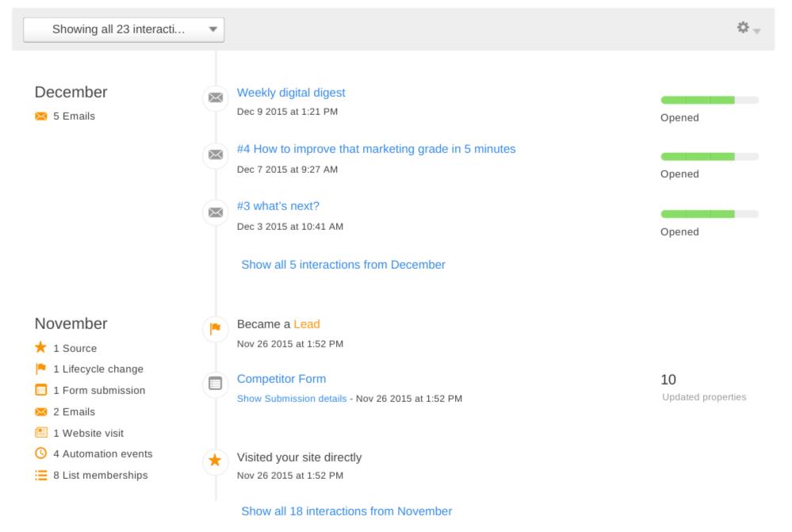This screenshot has height=532, width=792.
Task: Open the Weekly digital digest email
Action: pyautogui.click(x=291, y=93)
